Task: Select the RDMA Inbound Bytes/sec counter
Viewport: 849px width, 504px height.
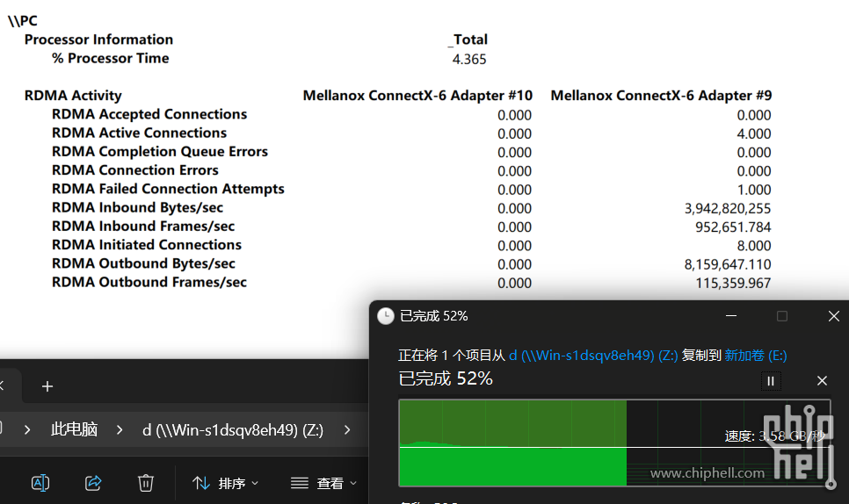Action: click(x=137, y=207)
